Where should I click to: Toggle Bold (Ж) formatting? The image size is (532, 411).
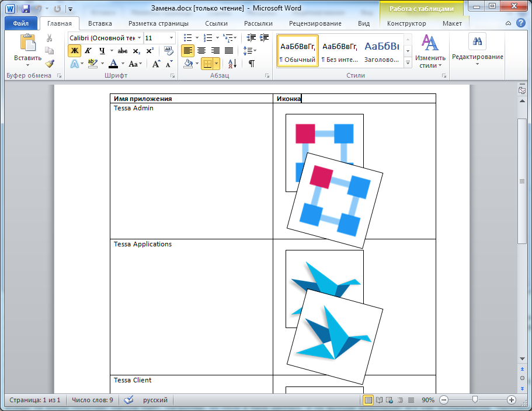[x=74, y=51]
